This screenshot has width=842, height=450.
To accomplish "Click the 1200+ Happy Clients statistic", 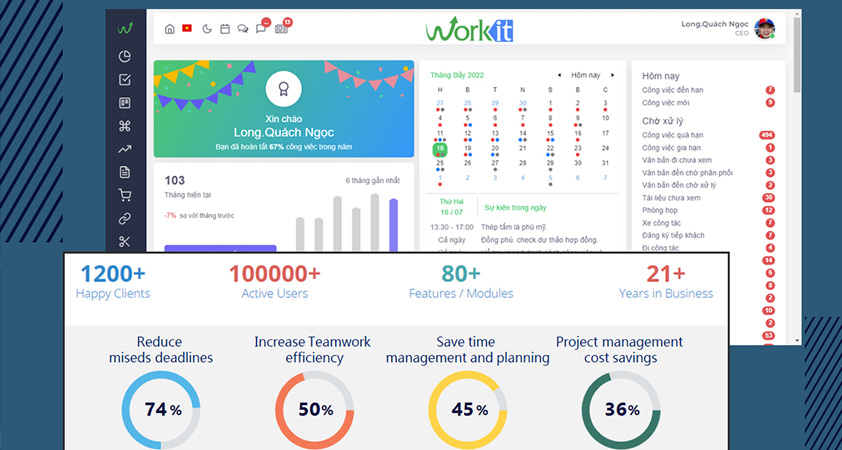I will pos(113,281).
